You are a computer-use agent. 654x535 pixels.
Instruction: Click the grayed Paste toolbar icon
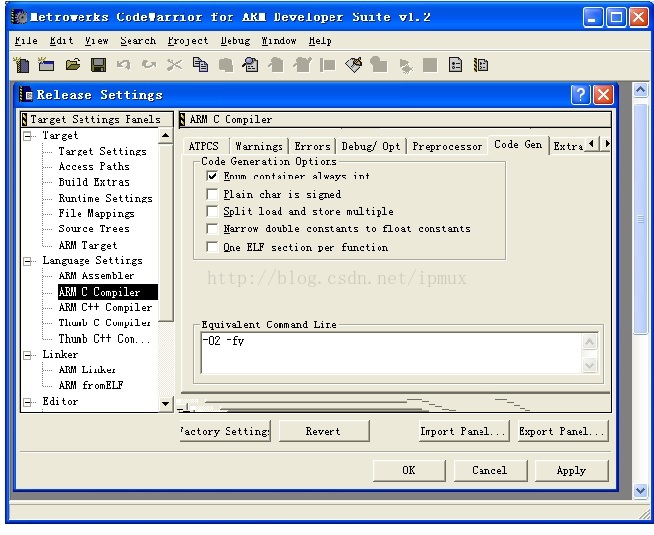(x=226, y=65)
